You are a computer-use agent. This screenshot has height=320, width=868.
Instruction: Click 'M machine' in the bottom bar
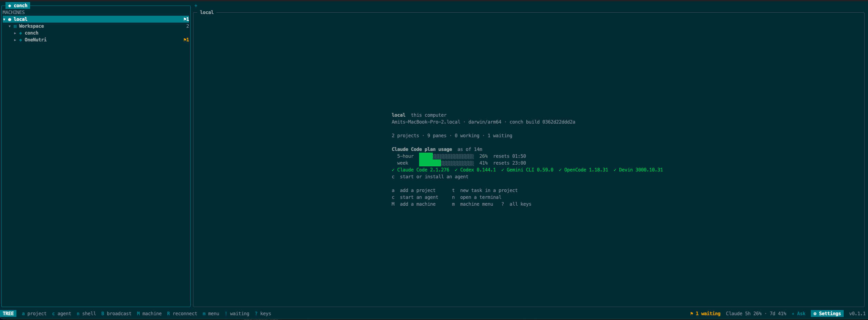click(x=149, y=313)
